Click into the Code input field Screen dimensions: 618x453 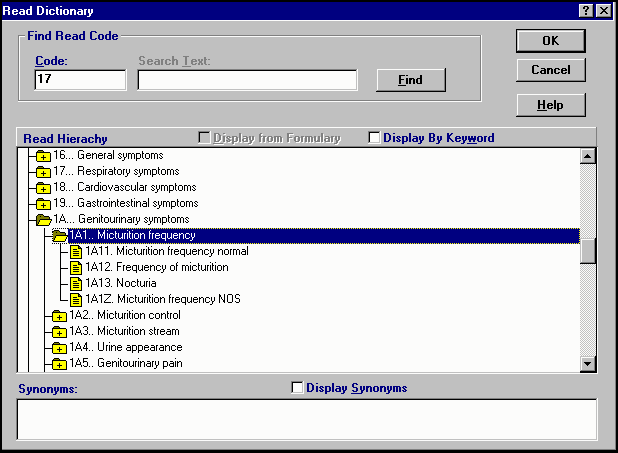coord(80,80)
